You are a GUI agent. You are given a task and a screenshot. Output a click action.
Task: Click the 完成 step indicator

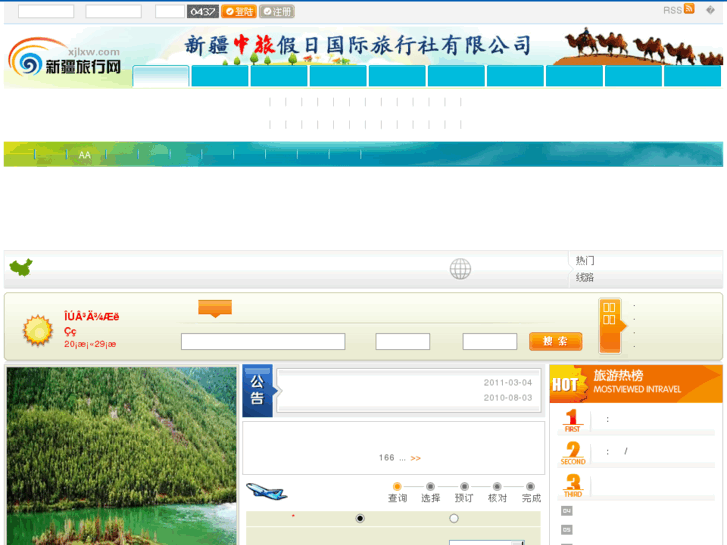[531, 493]
